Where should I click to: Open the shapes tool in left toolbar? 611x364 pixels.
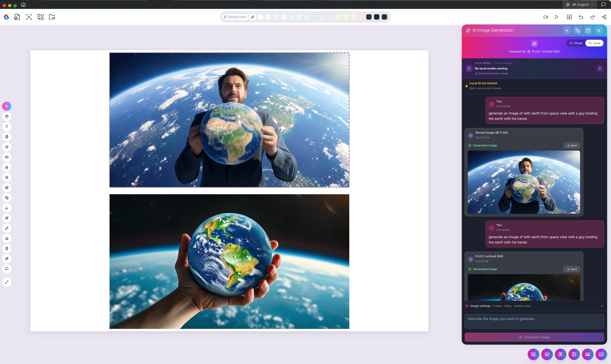[7, 167]
